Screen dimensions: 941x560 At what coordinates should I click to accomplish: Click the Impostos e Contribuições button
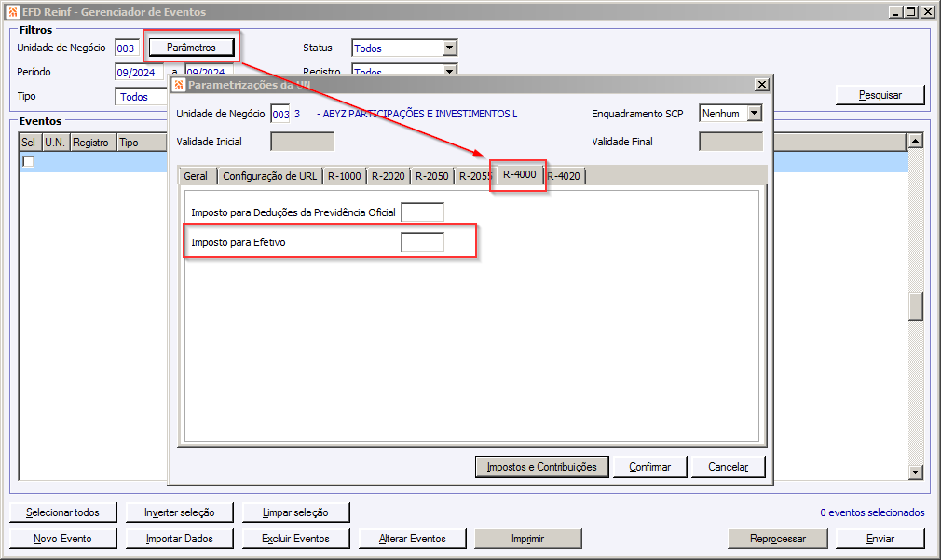pyautogui.click(x=542, y=467)
